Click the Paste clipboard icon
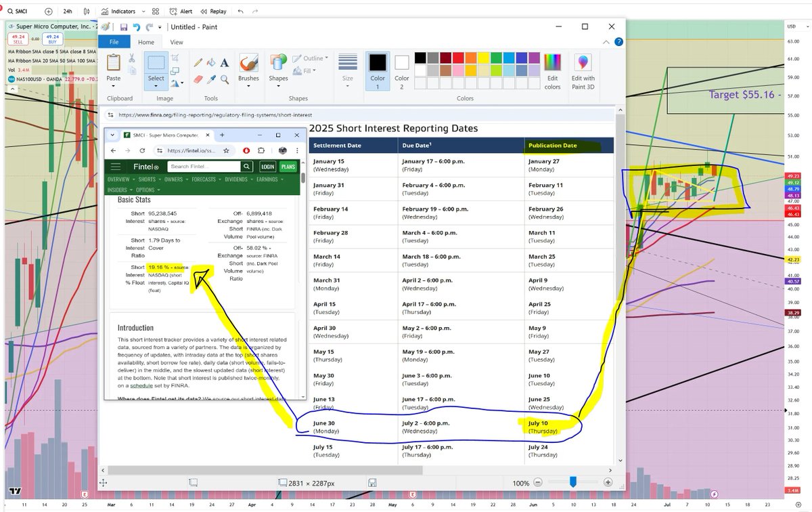This screenshot has width=812, height=512. coord(114,63)
